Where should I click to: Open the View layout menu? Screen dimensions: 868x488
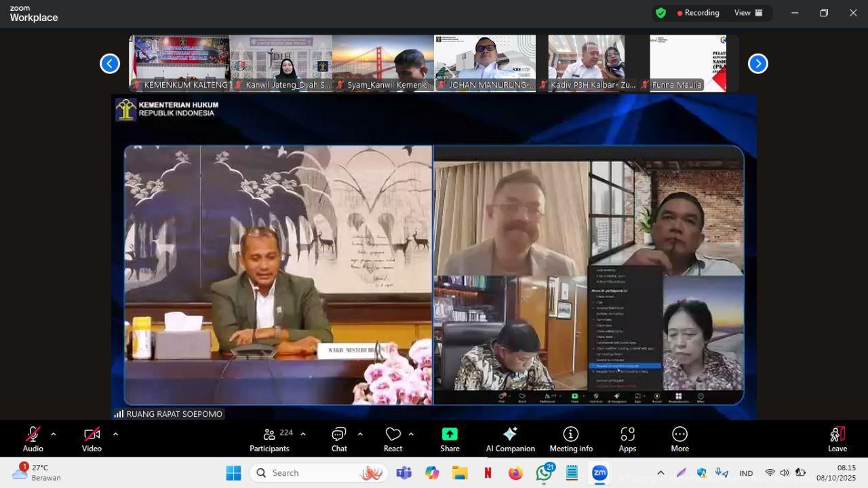point(748,13)
